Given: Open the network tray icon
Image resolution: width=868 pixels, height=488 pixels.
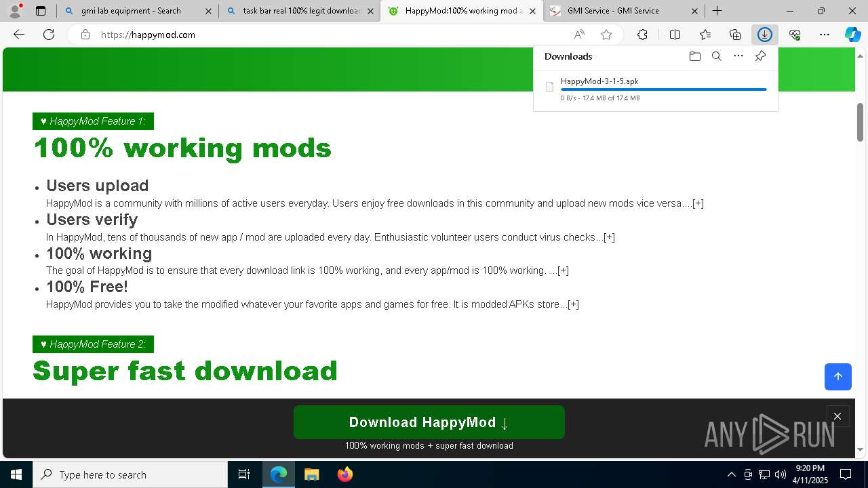Looking at the screenshot, I should pyautogui.click(x=764, y=474).
